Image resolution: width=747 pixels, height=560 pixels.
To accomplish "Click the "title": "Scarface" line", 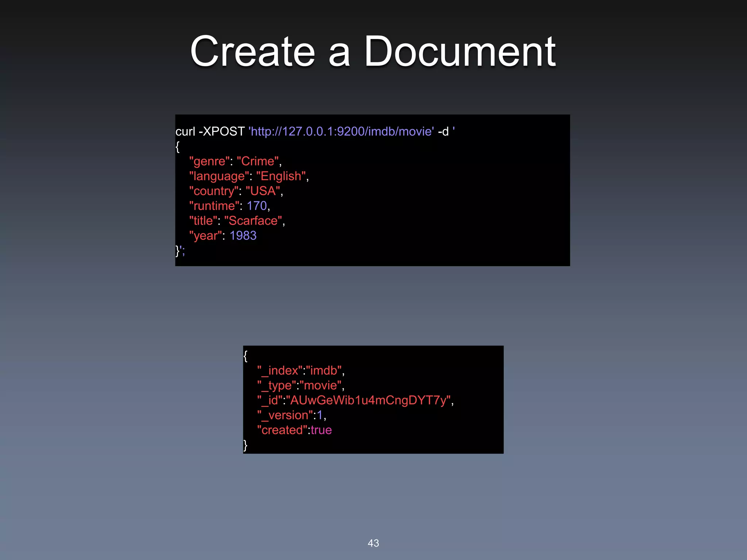I will click(237, 221).
